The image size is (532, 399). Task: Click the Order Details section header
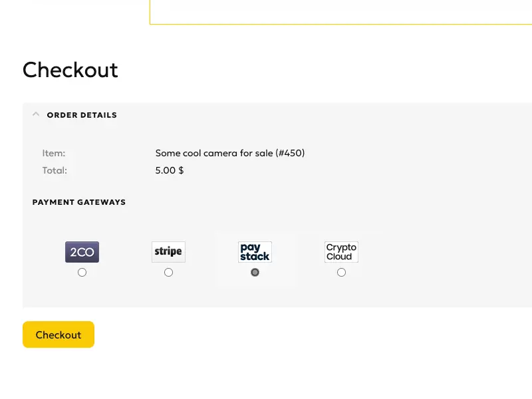[x=82, y=115]
